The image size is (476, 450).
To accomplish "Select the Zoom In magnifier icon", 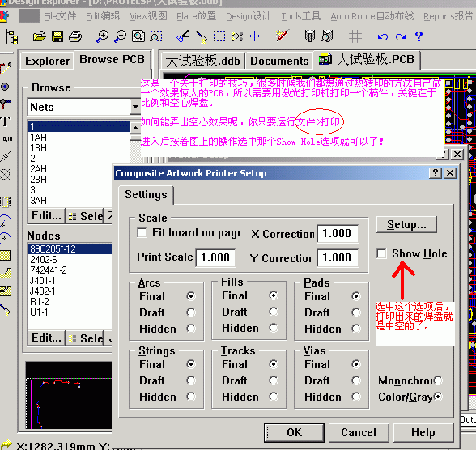I will tap(102, 36).
